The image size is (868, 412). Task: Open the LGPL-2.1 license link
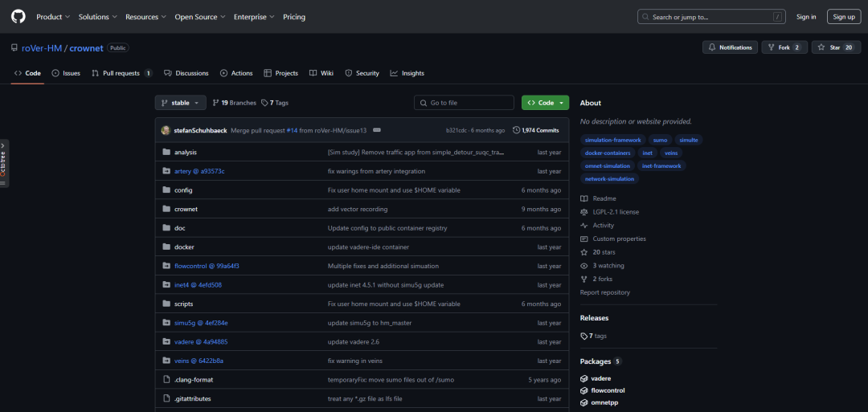pyautogui.click(x=609, y=212)
